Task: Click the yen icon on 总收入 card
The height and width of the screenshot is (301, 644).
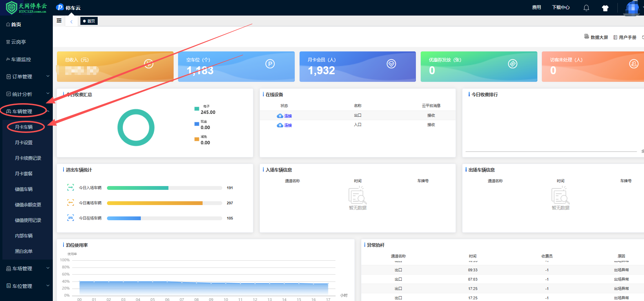Action: (149, 64)
